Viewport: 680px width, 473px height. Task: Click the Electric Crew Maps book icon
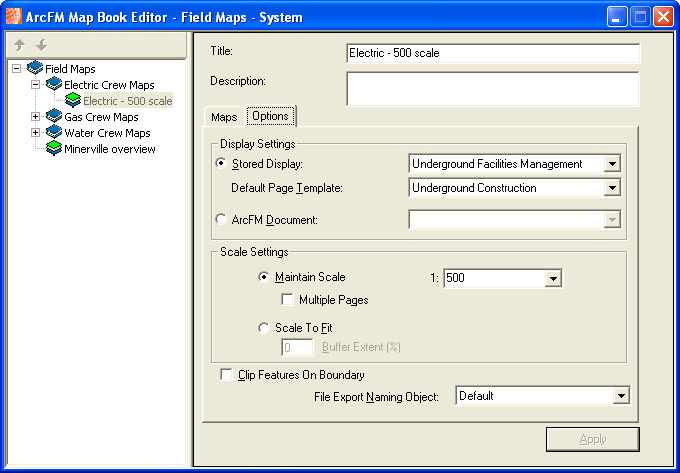coord(54,84)
